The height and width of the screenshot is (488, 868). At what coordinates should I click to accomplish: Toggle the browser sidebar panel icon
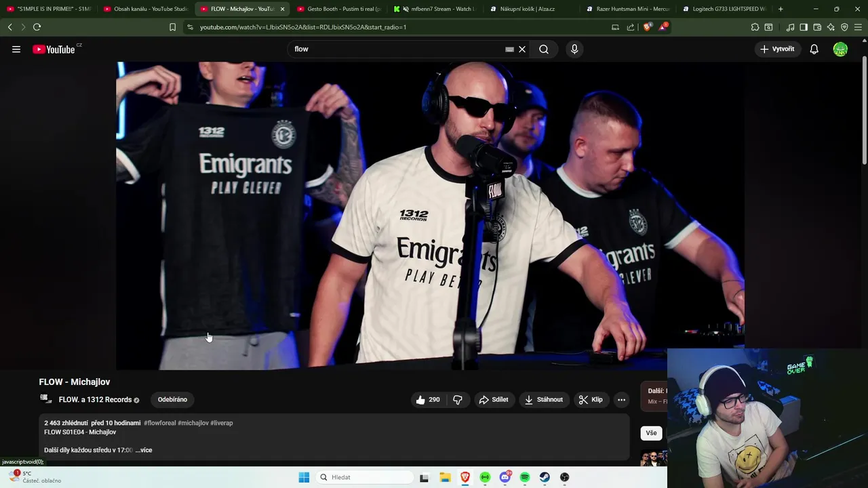804,27
